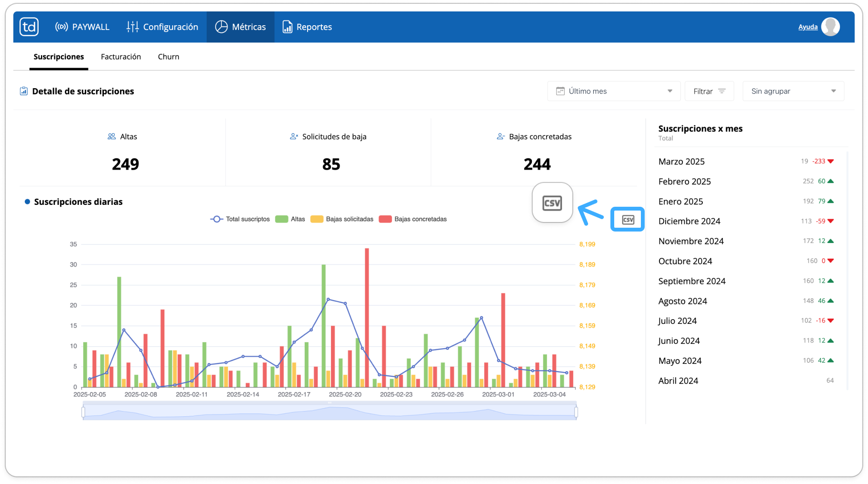Click the td logo icon

(x=29, y=27)
